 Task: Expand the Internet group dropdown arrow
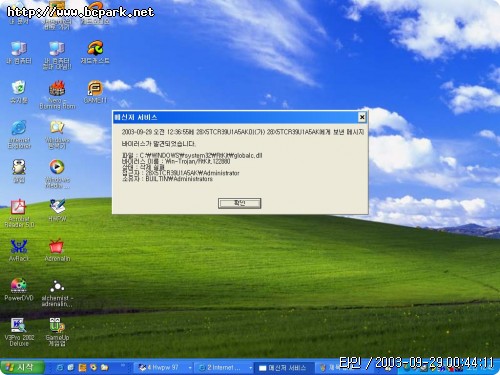click(250, 368)
